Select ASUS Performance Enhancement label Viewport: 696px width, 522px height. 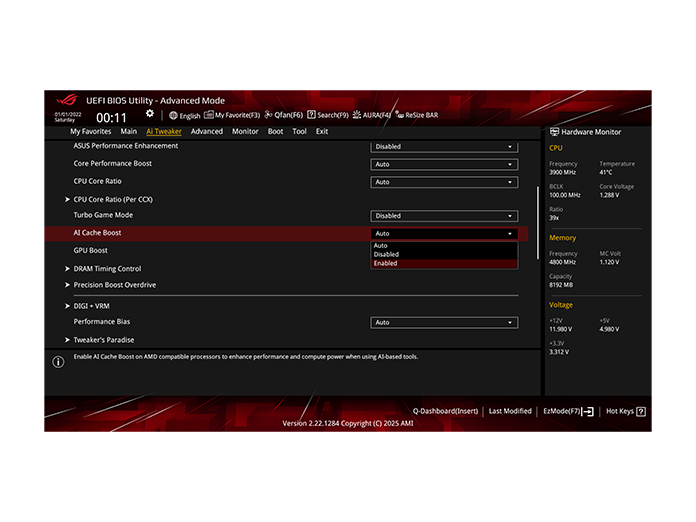point(126,146)
